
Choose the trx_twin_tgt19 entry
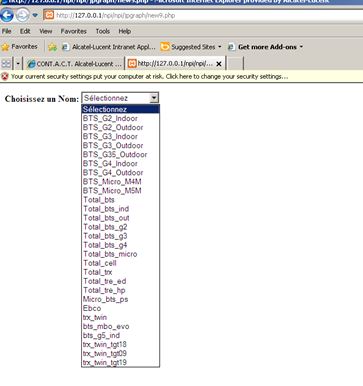pos(121,362)
